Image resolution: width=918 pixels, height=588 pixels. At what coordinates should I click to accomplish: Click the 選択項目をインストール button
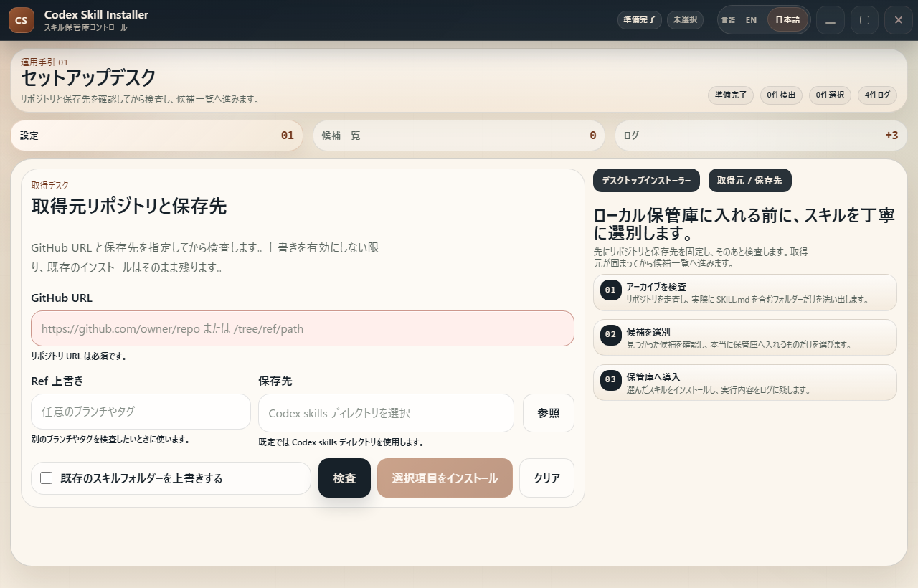(x=445, y=478)
